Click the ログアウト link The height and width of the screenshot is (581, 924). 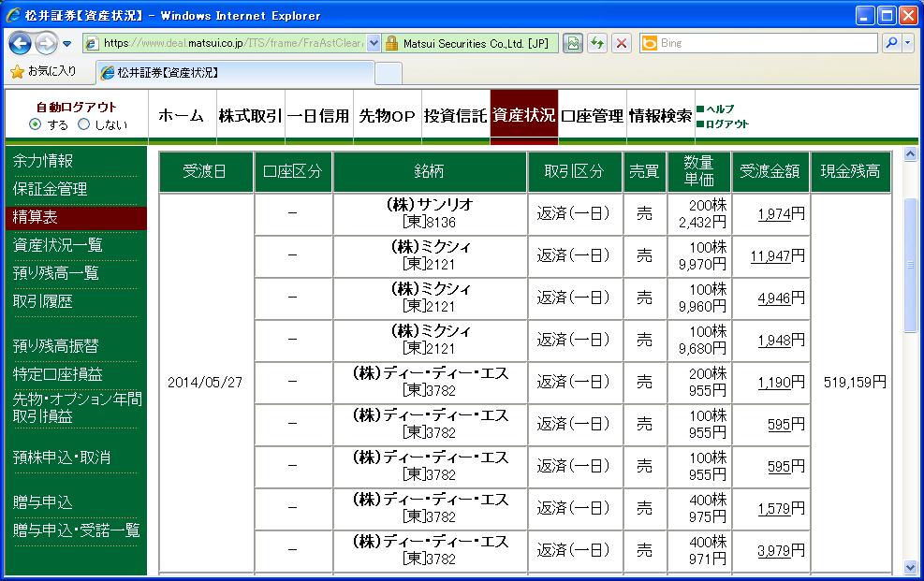coord(726,124)
